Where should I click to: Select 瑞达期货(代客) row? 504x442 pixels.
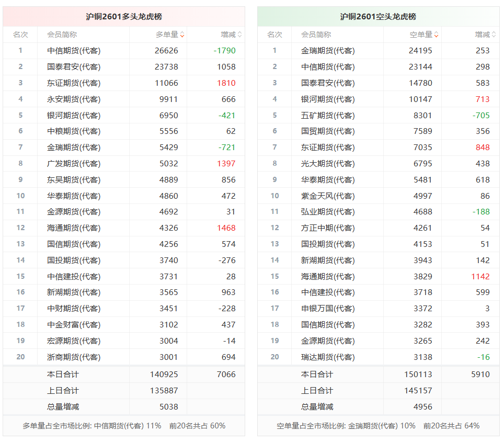point(379,357)
